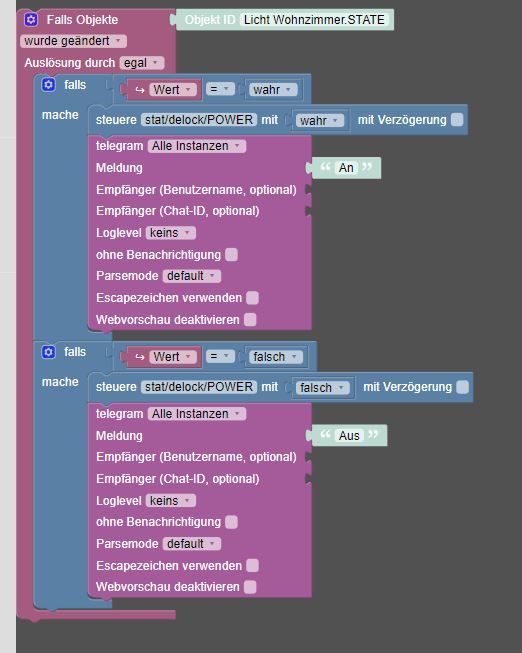
Task: Edit the 'Aus' message text field
Action: point(349,436)
